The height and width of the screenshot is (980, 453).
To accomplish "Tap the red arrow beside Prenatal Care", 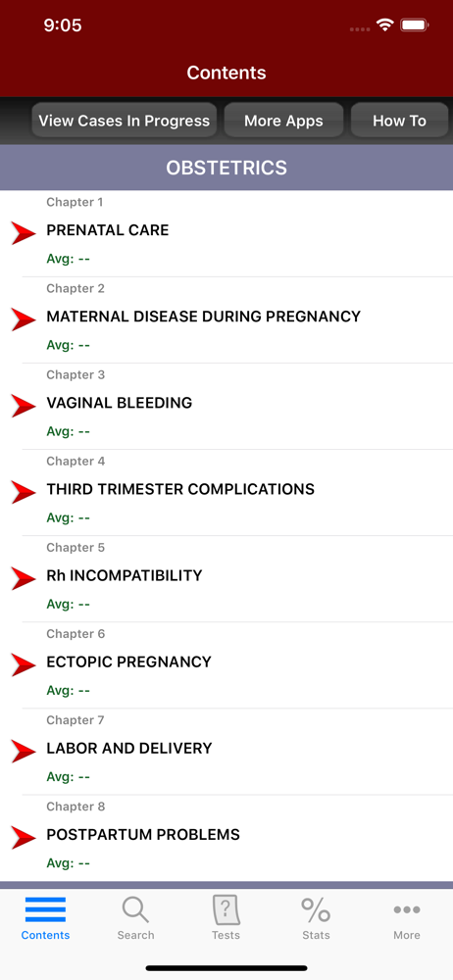I will pyautogui.click(x=24, y=232).
